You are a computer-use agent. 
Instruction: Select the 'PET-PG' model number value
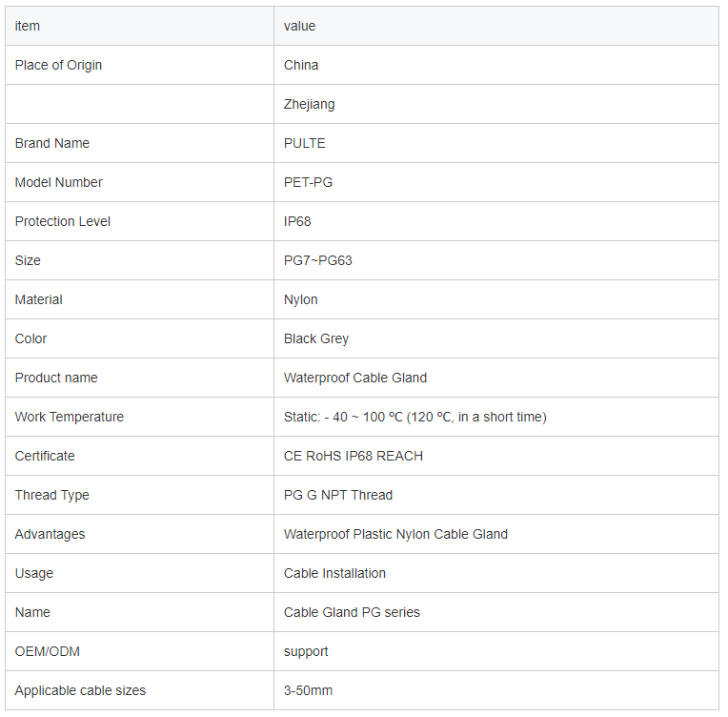coord(309,182)
